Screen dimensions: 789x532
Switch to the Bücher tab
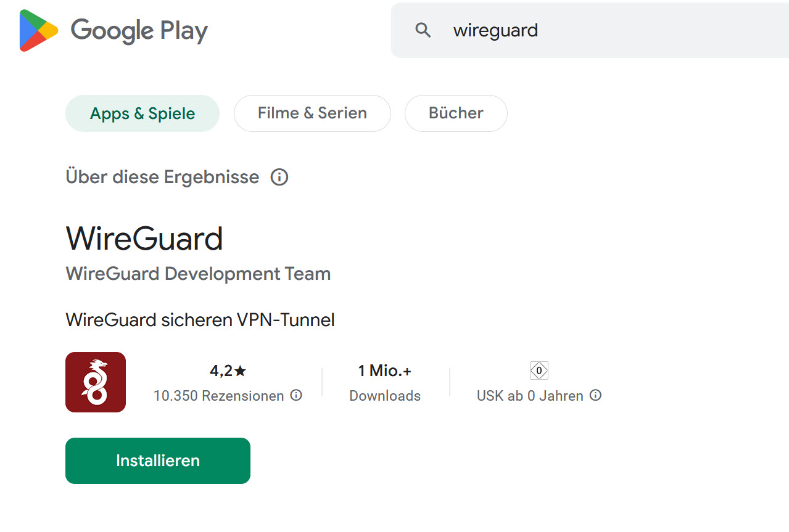click(456, 113)
